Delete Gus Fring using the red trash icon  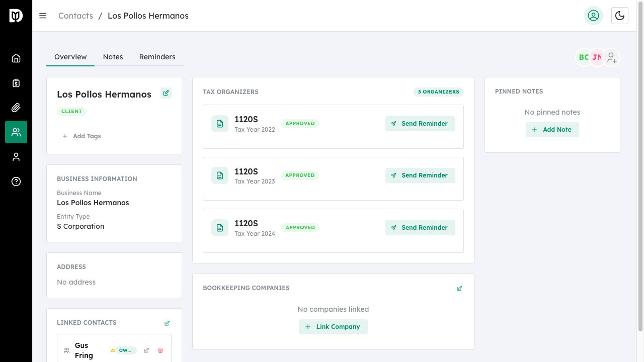click(160, 350)
